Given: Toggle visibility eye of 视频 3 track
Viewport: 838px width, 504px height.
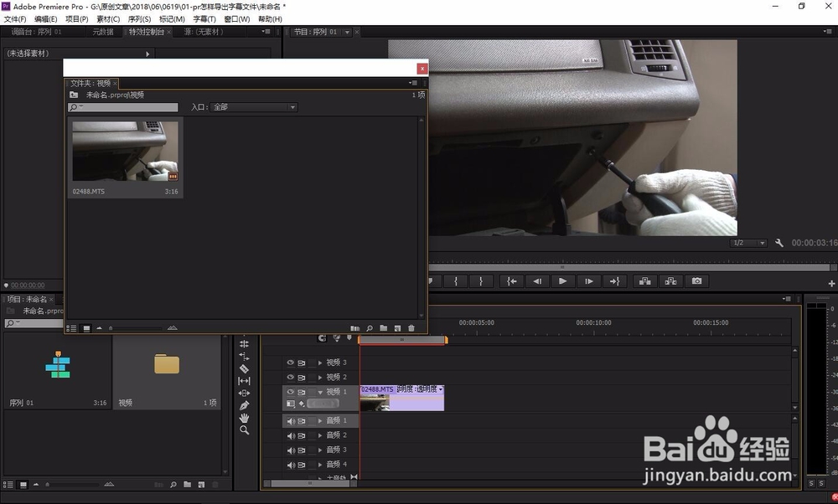Looking at the screenshot, I should coord(290,363).
